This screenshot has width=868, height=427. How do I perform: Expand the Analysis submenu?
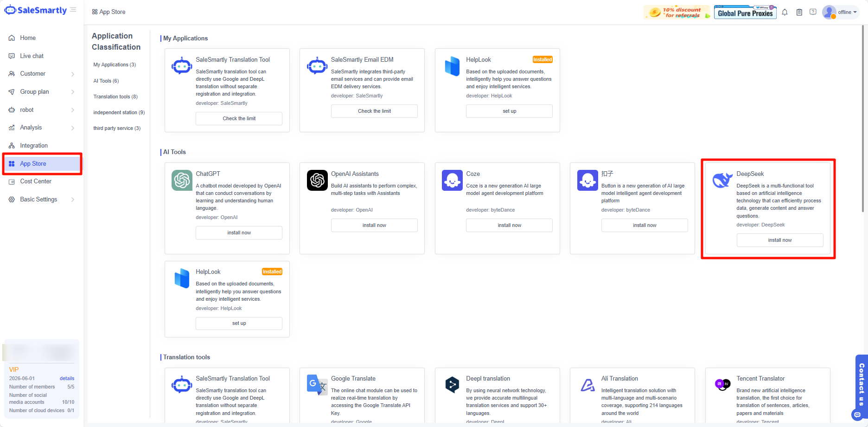[73, 128]
